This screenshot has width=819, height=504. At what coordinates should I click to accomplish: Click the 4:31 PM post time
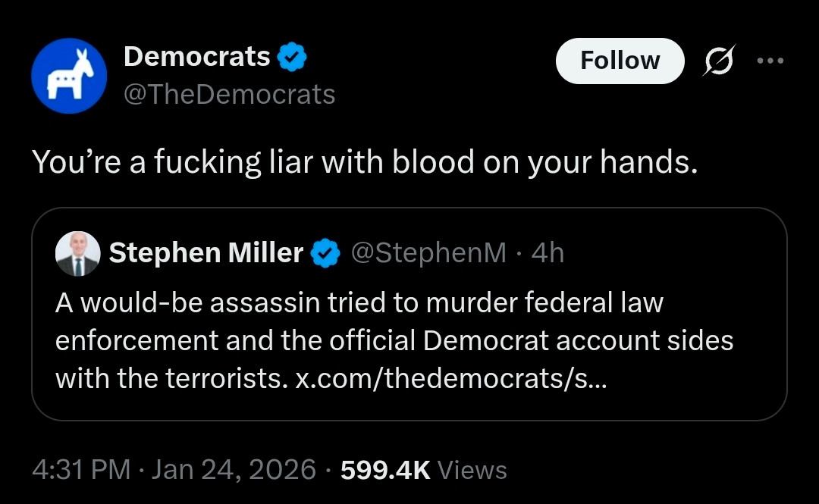(x=81, y=470)
